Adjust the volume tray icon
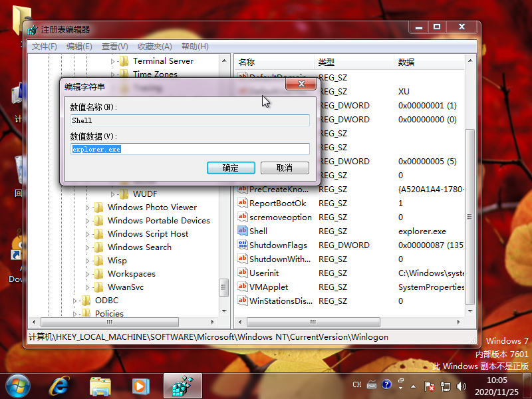The image size is (532, 399). 462,384
